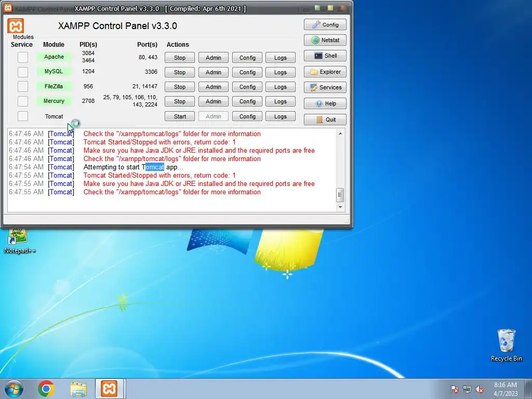This screenshot has width=532, height=399.
Task: Launch Google Chrome from taskbar
Action: tap(46, 389)
